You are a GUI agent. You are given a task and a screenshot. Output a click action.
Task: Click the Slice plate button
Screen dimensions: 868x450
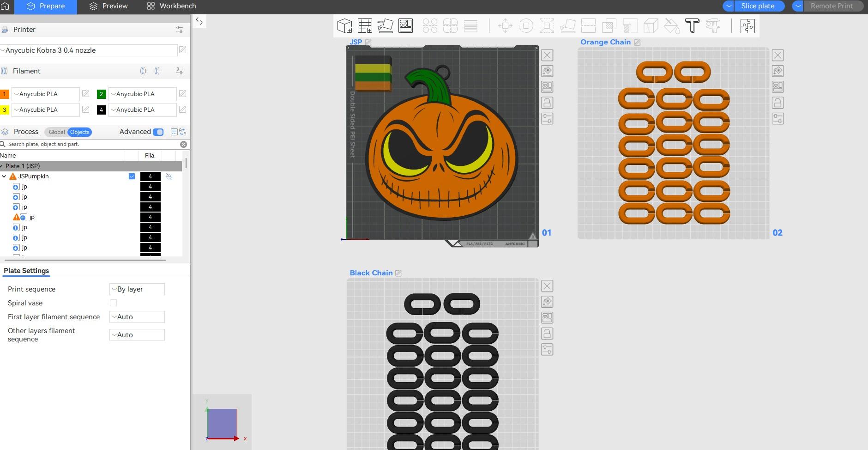click(758, 6)
